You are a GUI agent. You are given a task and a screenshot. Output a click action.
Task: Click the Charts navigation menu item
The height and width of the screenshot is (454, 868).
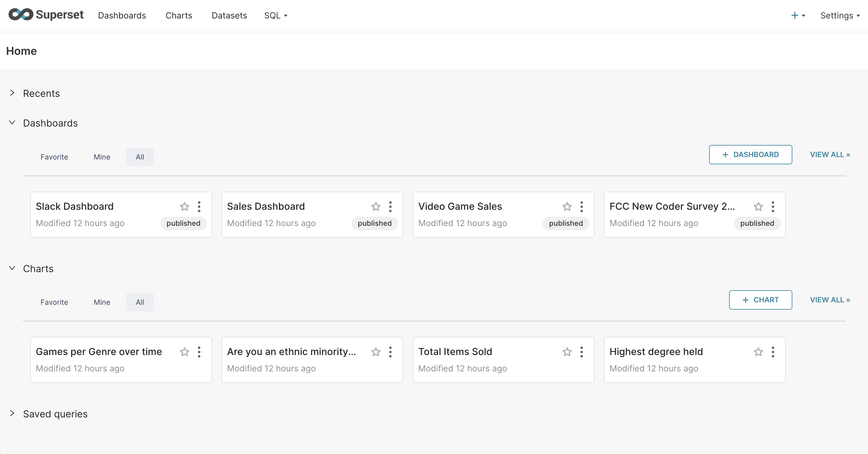(179, 15)
